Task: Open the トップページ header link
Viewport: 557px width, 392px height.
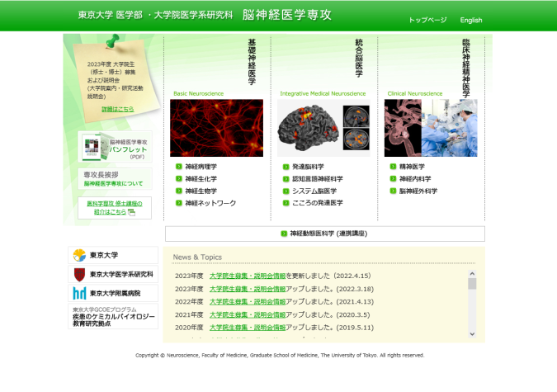Action: [x=427, y=20]
